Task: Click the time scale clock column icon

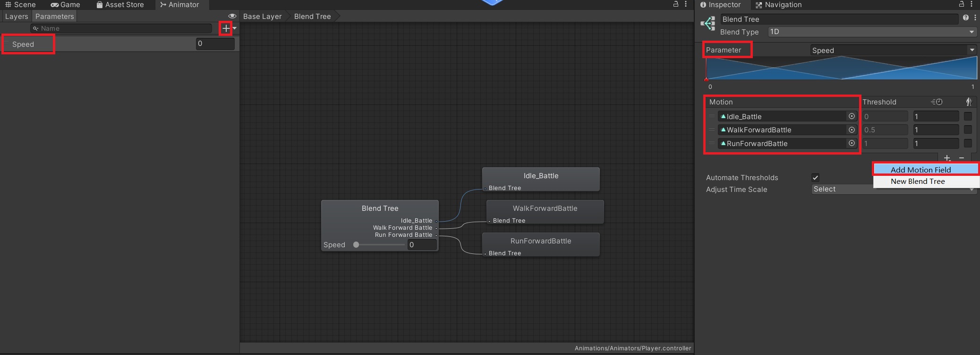Action: click(937, 102)
